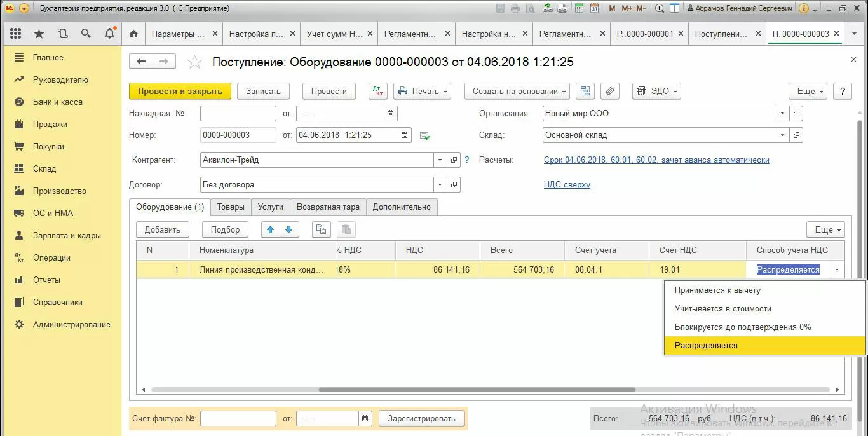This screenshot has height=436, width=868.
Task: Open the sections grid menu icon
Action: (x=15, y=34)
